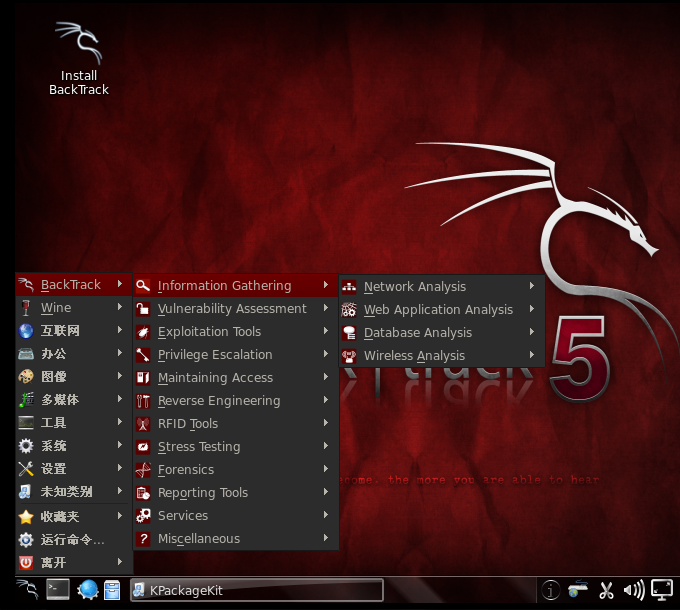This screenshot has height=610, width=680.
Task: Open Maintaining Access menu item
Action: click(x=235, y=378)
